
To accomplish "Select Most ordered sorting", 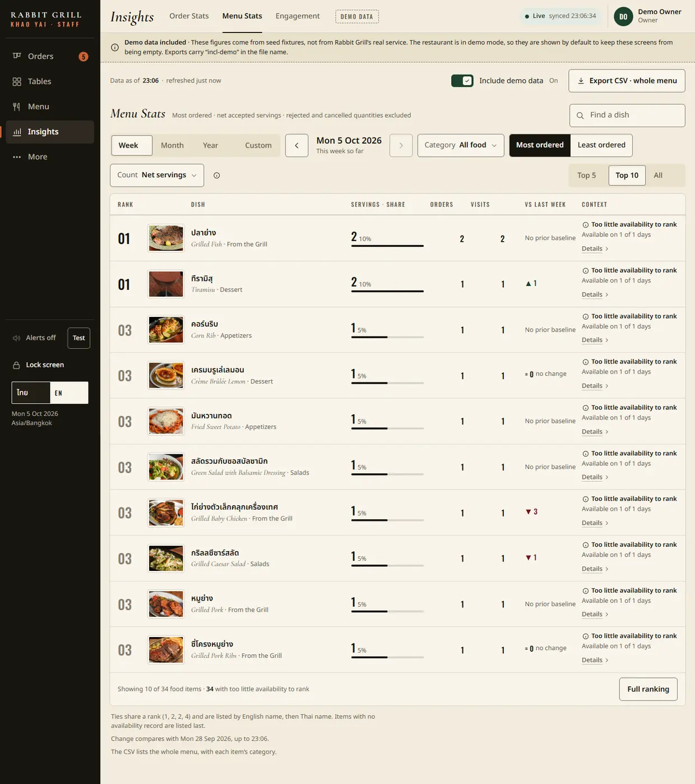I will (540, 145).
